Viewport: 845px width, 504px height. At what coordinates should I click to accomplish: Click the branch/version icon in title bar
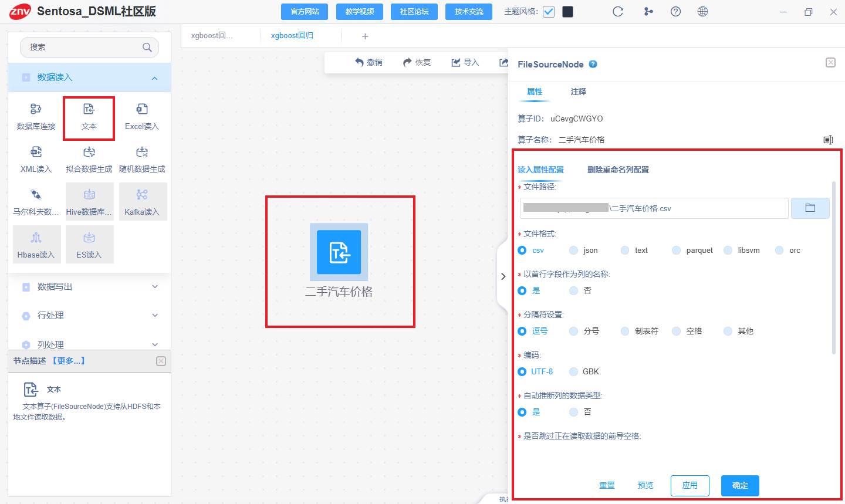pyautogui.click(x=648, y=12)
